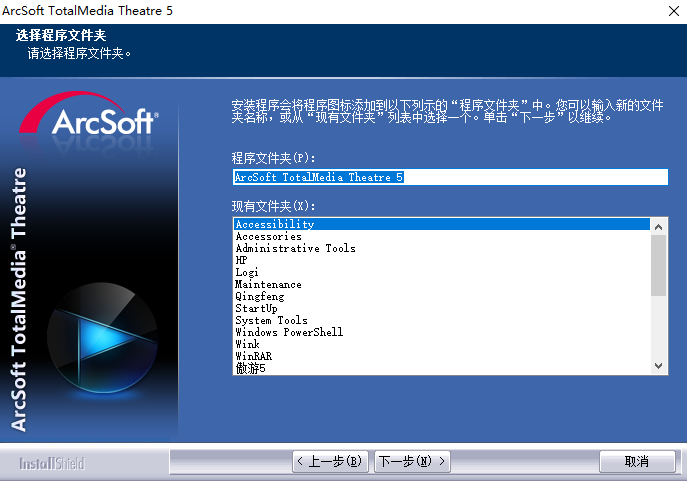Select the HP folder entry
This screenshot has width=687, height=481.
pyautogui.click(x=442, y=260)
